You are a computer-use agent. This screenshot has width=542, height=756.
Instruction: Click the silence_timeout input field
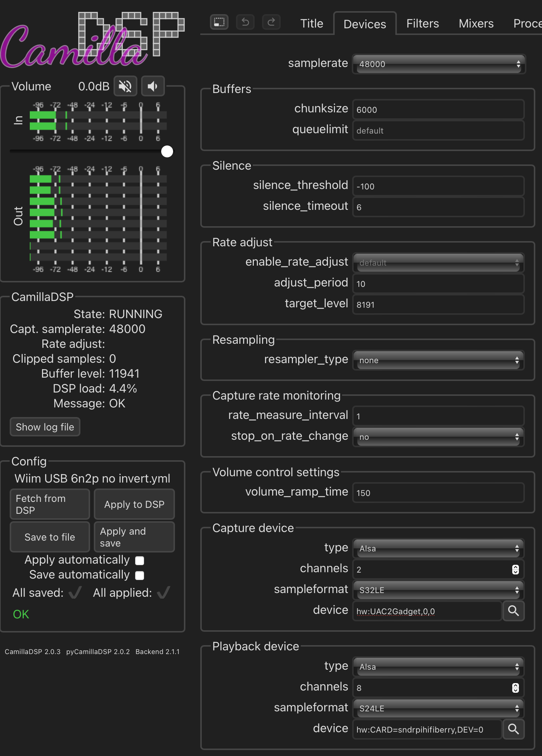[439, 207]
